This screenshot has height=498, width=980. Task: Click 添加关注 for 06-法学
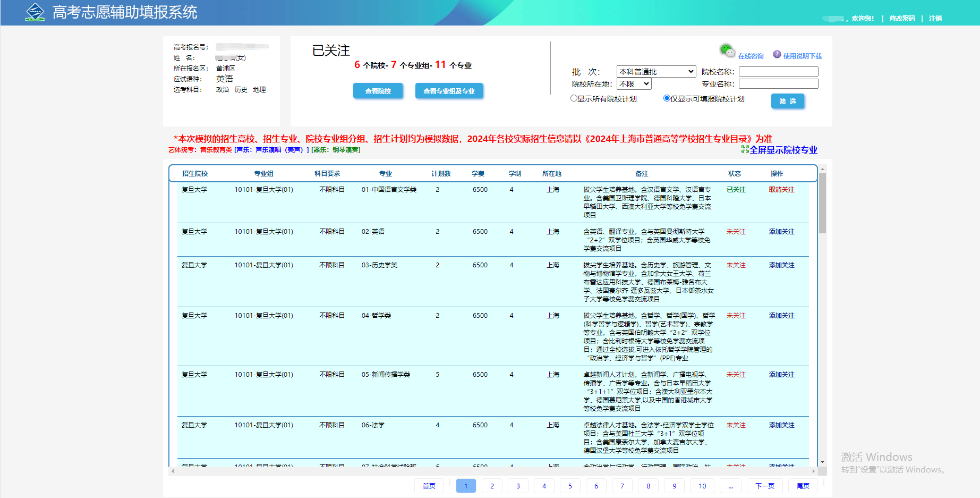(781, 425)
